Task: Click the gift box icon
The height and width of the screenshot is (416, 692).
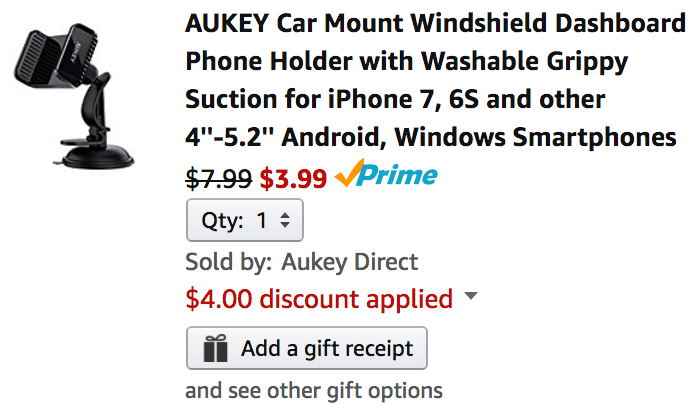Action: click(215, 349)
